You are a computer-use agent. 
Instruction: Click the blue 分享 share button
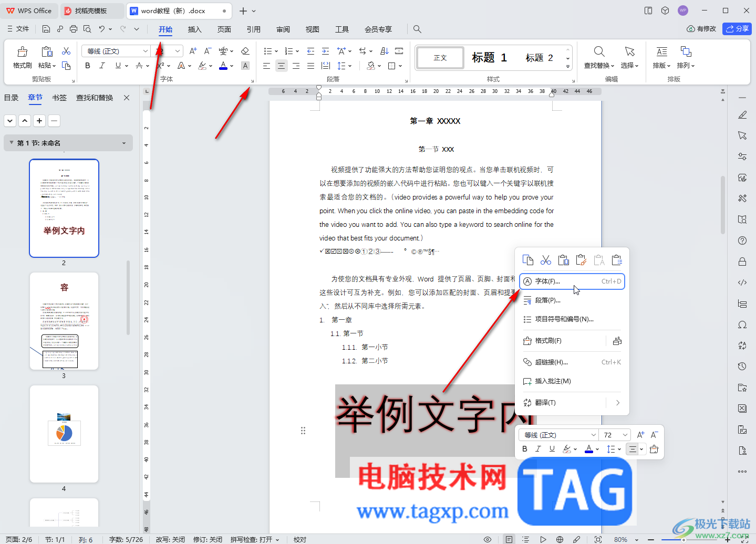[x=737, y=29]
